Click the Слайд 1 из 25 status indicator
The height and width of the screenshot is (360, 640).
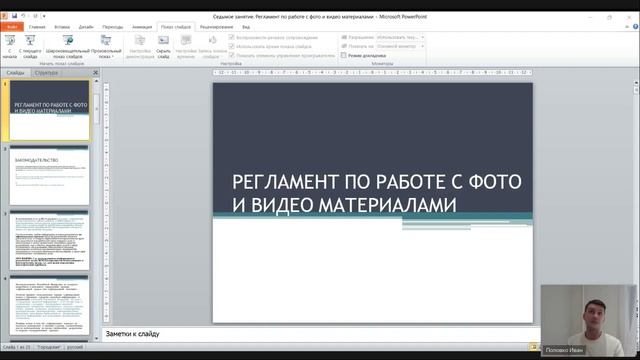click(17, 347)
